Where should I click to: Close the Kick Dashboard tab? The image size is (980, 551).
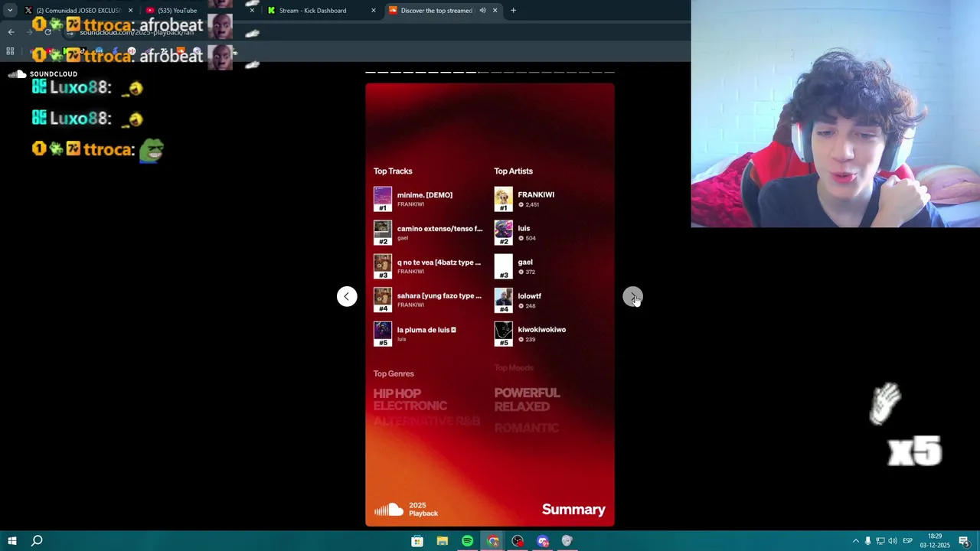click(374, 11)
